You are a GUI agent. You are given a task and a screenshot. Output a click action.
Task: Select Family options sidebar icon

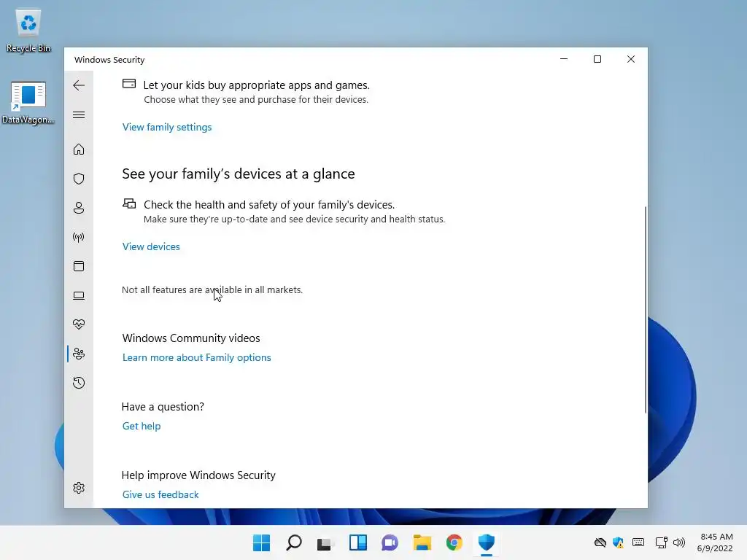click(79, 354)
